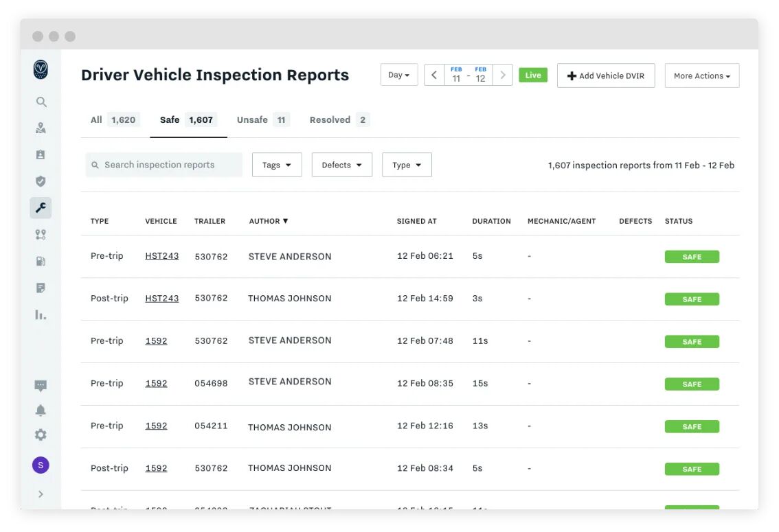Viewport: 779px width, 532px height.
Task: Click SAFE status badge for 08:34 report
Action: pyautogui.click(x=692, y=469)
